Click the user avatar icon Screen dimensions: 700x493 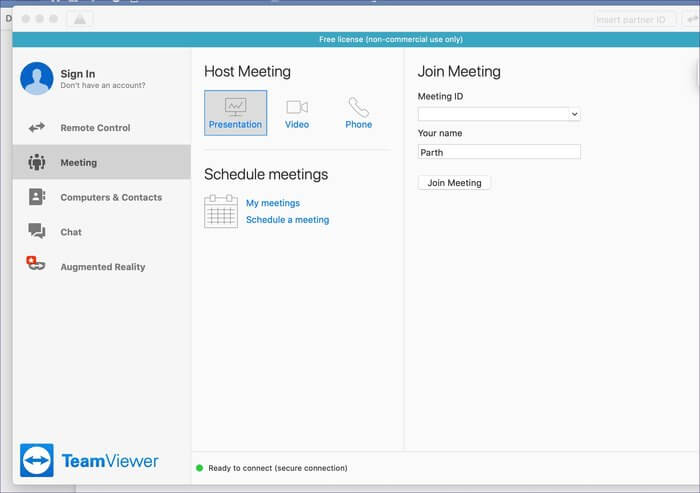pos(37,79)
